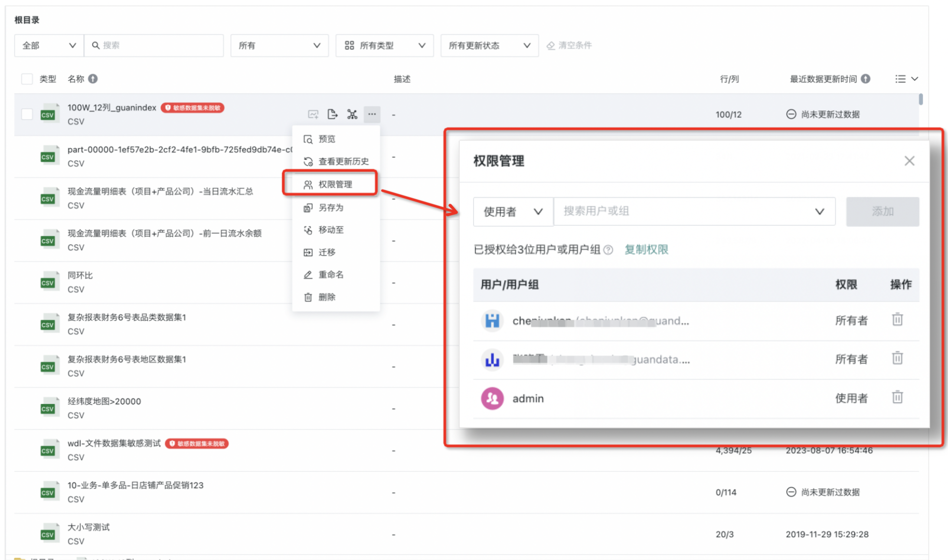
Task: Click the 复制权限 link
Action: [x=646, y=249]
